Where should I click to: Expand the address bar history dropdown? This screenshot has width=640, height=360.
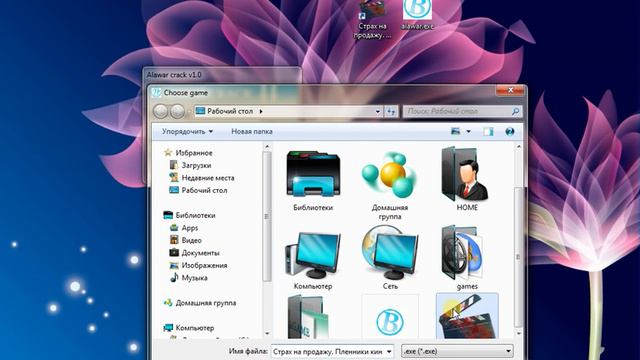378,111
